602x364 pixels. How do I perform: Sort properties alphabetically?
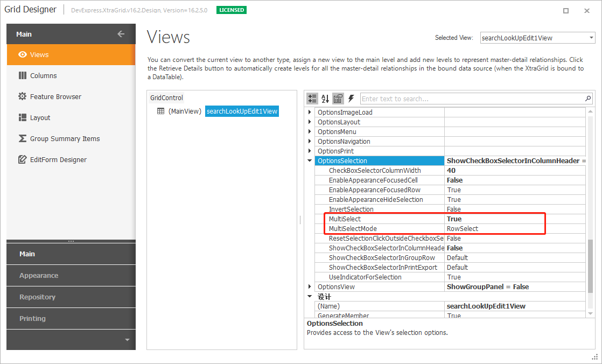click(x=325, y=99)
